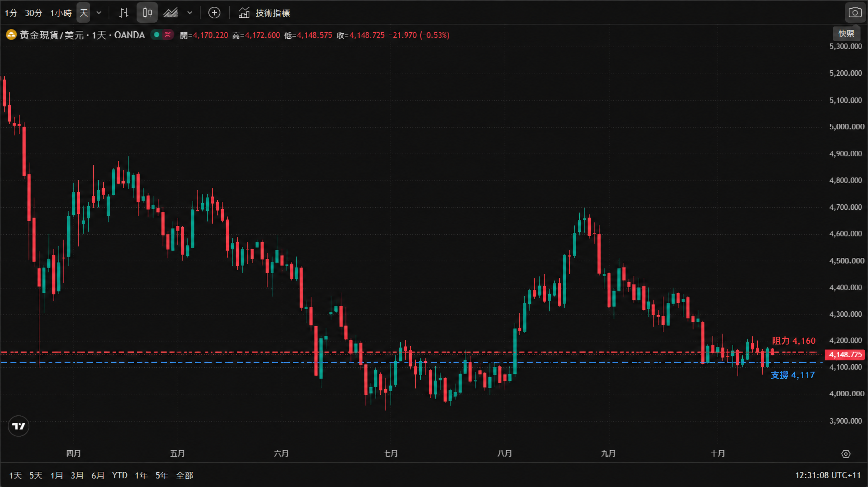Viewport: 868px width, 487px height.
Task: Click the 開=4,170.220 open value
Action: point(204,35)
